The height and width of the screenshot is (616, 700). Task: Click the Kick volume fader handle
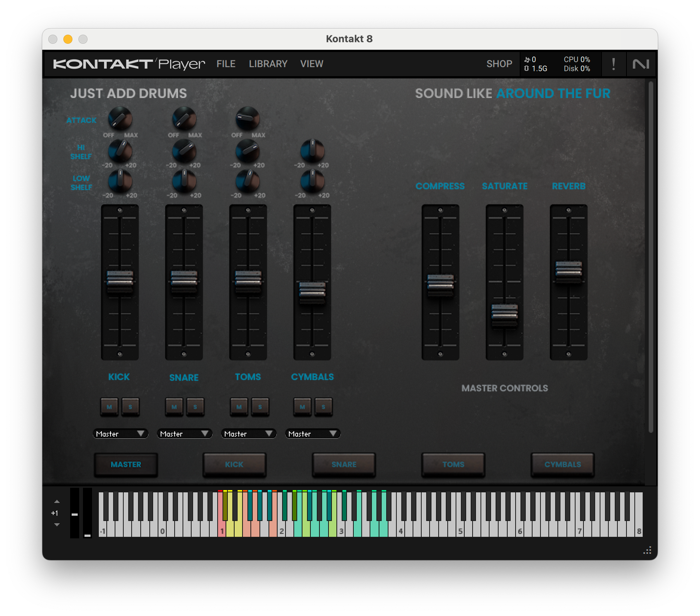click(120, 281)
